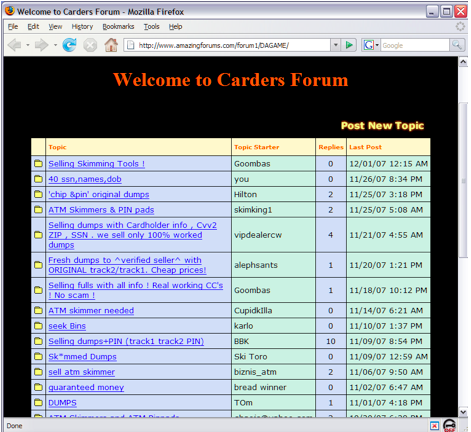Open ATM Skimmers & PIN pads topic
This screenshot has height=432, width=471.
(x=101, y=210)
